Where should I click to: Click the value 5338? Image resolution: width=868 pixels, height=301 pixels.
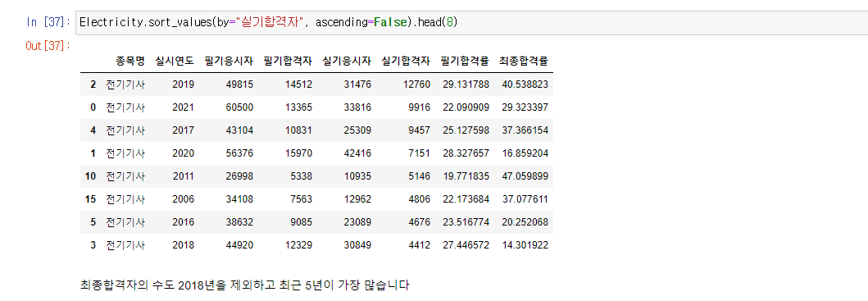point(302,176)
